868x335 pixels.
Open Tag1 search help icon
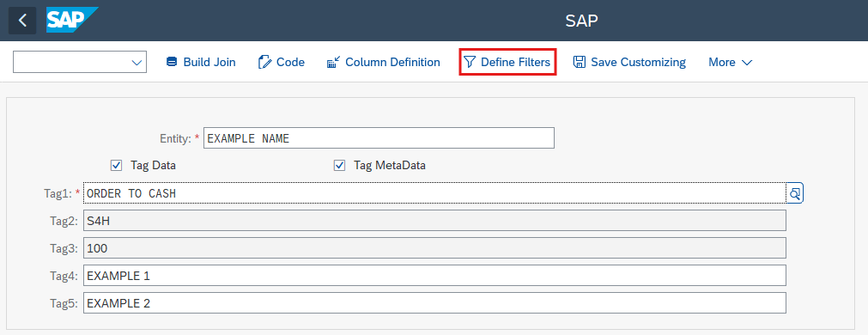(795, 193)
